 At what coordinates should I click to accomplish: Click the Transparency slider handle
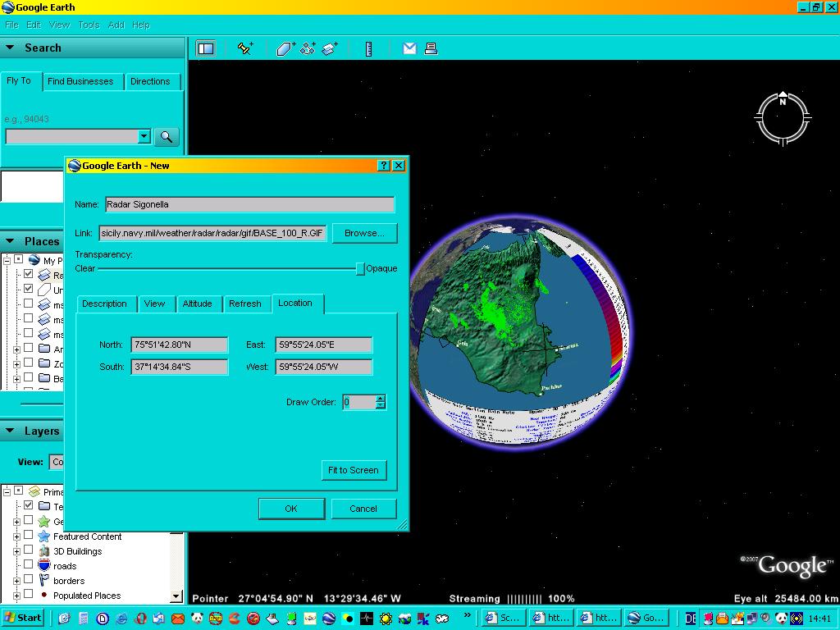click(x=359, y=269)
